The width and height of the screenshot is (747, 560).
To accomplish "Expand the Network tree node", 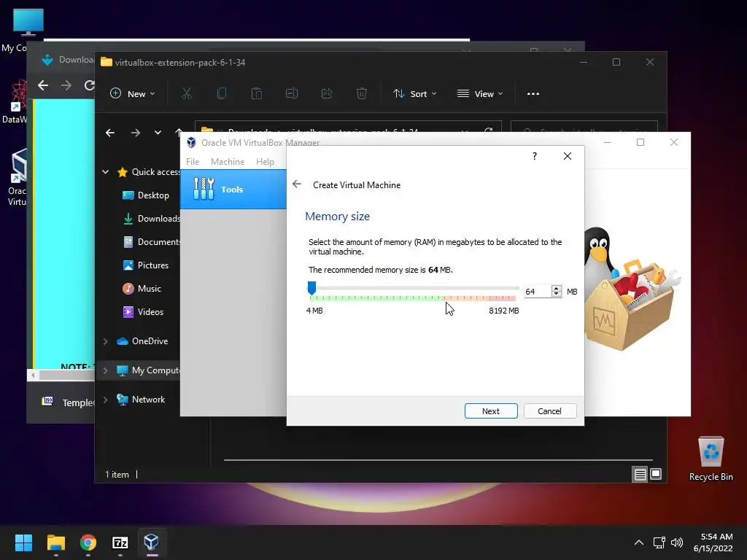I will [x=105, y=400].
